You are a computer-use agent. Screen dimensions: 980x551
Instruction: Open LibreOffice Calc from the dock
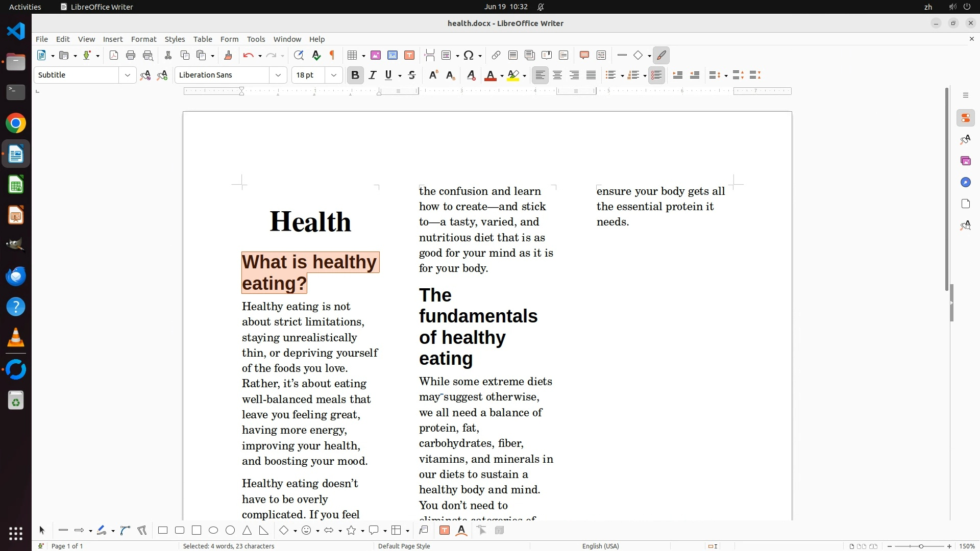click(x=16, y=185)
